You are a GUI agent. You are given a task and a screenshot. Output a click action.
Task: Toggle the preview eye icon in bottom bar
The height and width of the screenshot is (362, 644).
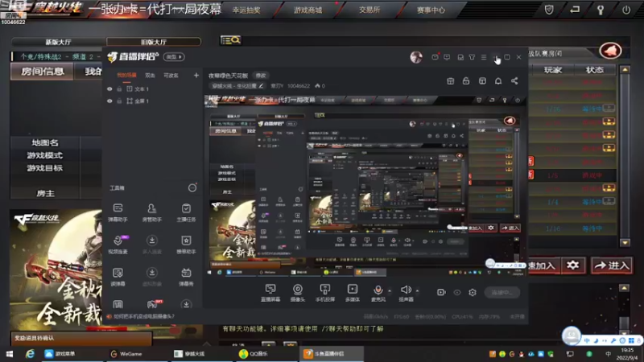(457, 292)
